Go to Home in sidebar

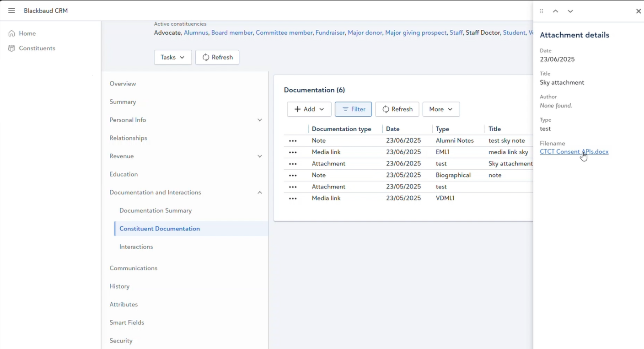(x=22, y=33)
